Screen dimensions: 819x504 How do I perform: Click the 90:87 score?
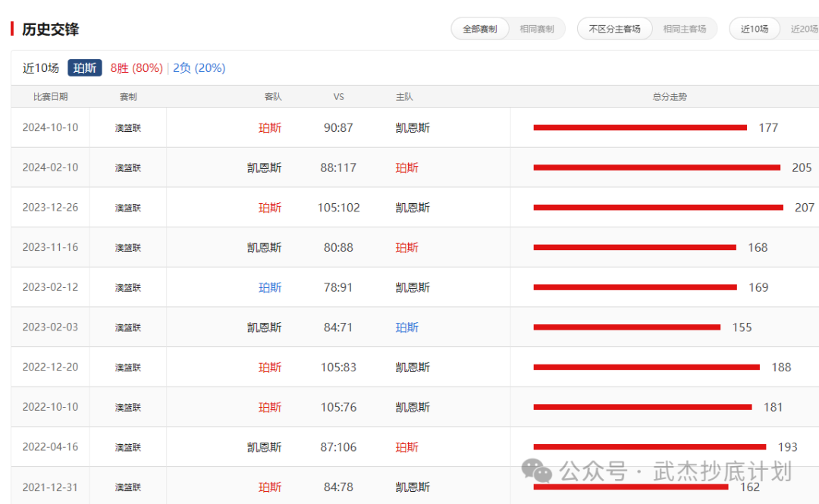click(x=338, y=128)
